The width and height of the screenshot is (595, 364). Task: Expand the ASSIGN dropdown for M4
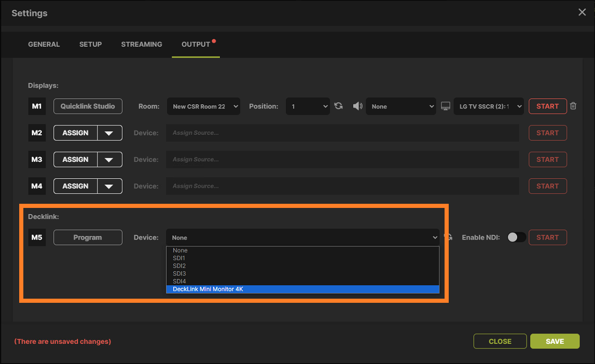pyautogui.click(x=109, y=186)
